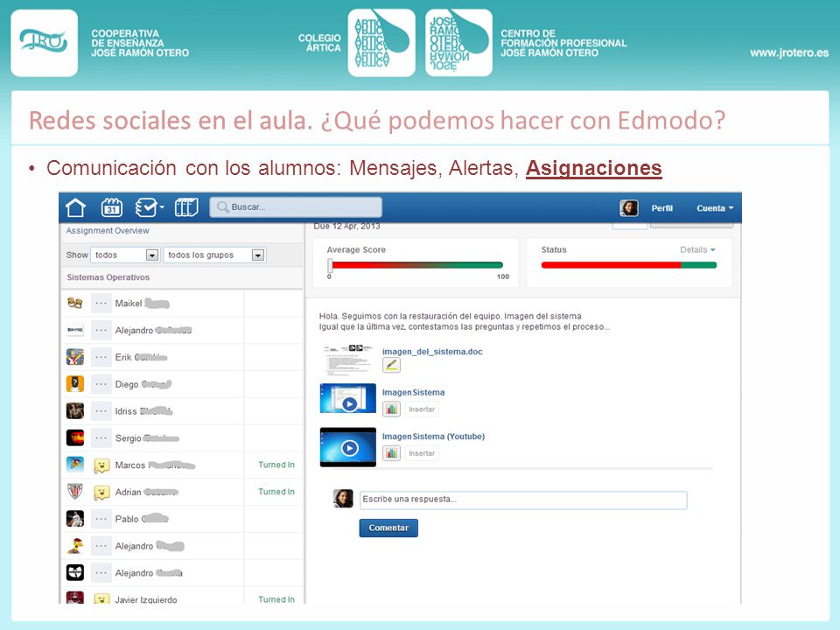This screenshot has height=630, width=840.
Task: Select student Idriss in the list
Action: coord(152,411)
